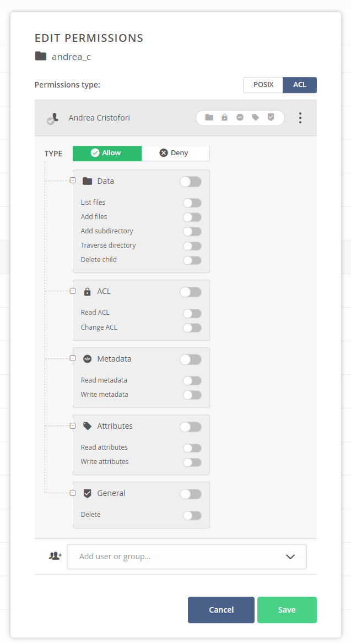Cancel editing permissions
The width and height of the screenshot is (351, 644).
tap(221, 610)
